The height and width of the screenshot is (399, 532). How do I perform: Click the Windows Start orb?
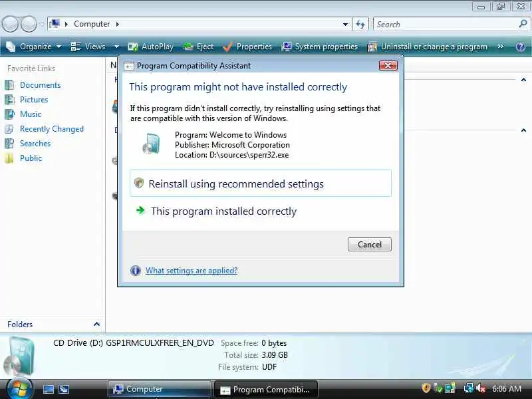pos(19,389)
